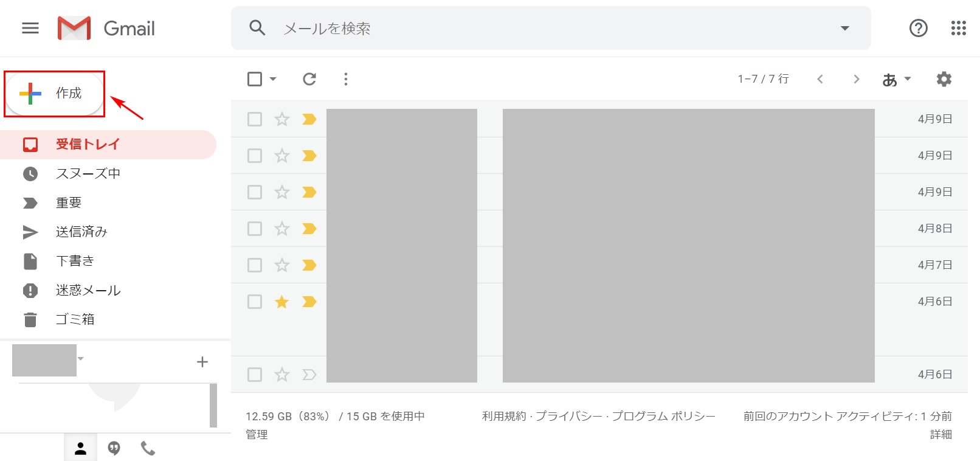
Task: Check the starred 4月6日 email checkbox
Action: (x=255, y=302)
